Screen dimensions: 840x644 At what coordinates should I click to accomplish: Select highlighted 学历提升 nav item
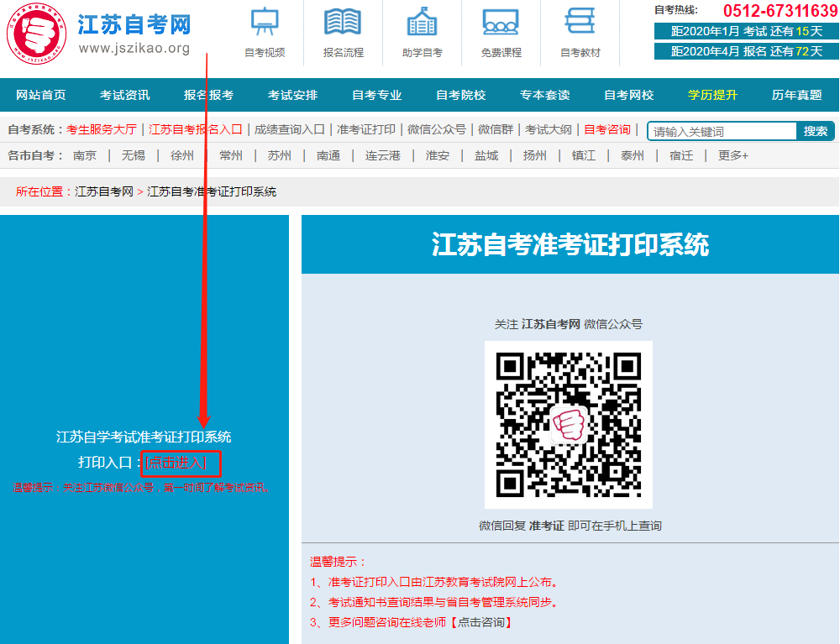click(712, 95)
